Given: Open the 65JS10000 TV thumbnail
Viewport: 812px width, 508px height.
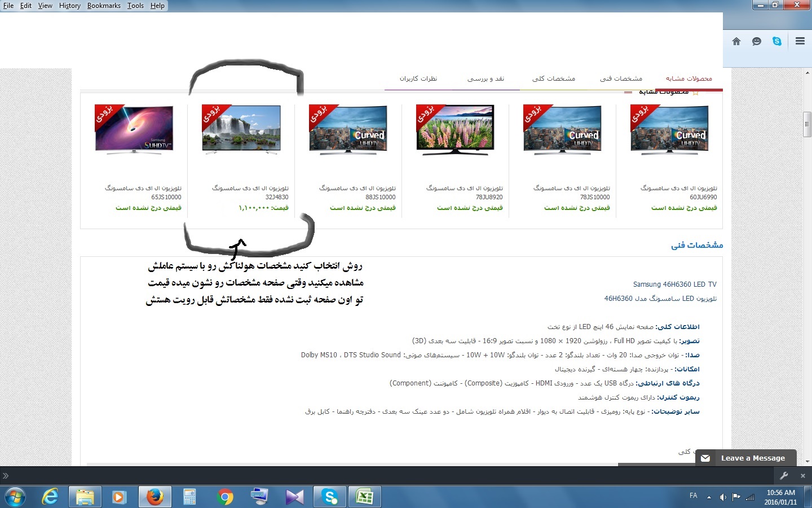Looking at the screenshot, I should [x=134, y=129].
